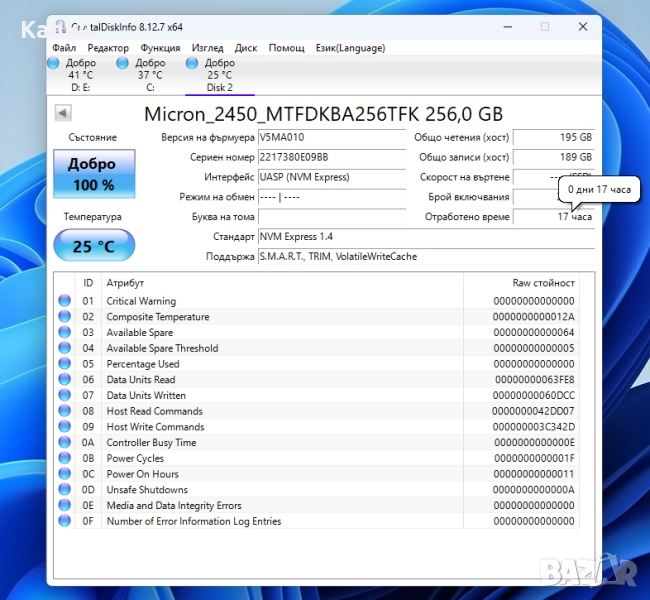The width and height of the screenshot is (650, 600).
Task: Click status icon for Composite Temperature row
Action: [65, 317]
